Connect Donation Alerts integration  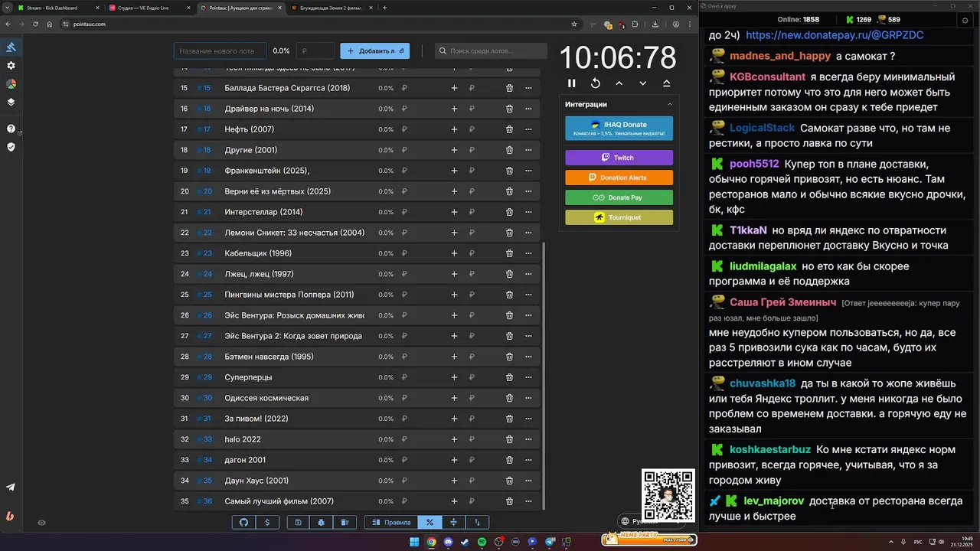coord(619,178)
